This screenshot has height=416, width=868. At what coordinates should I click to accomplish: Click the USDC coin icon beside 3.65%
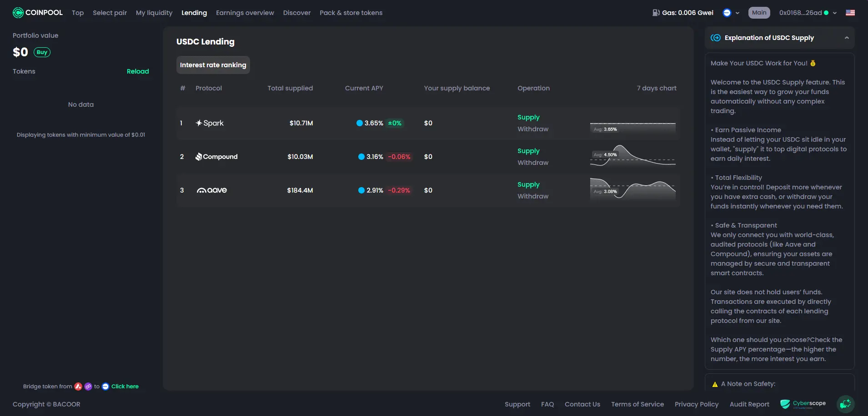tap(360, 123)
